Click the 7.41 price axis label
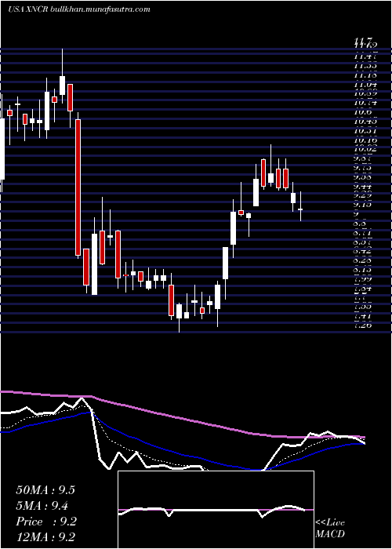The height and width of the screenshot is (549, 392). point(363,316)
